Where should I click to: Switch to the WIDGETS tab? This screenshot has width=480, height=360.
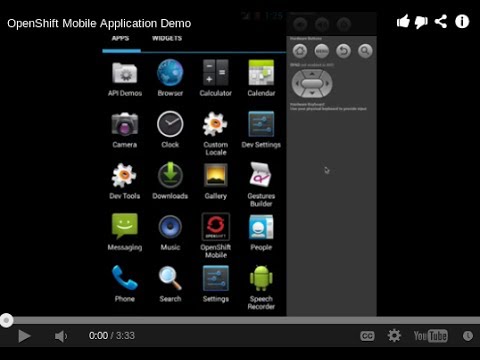click(167, 38)
